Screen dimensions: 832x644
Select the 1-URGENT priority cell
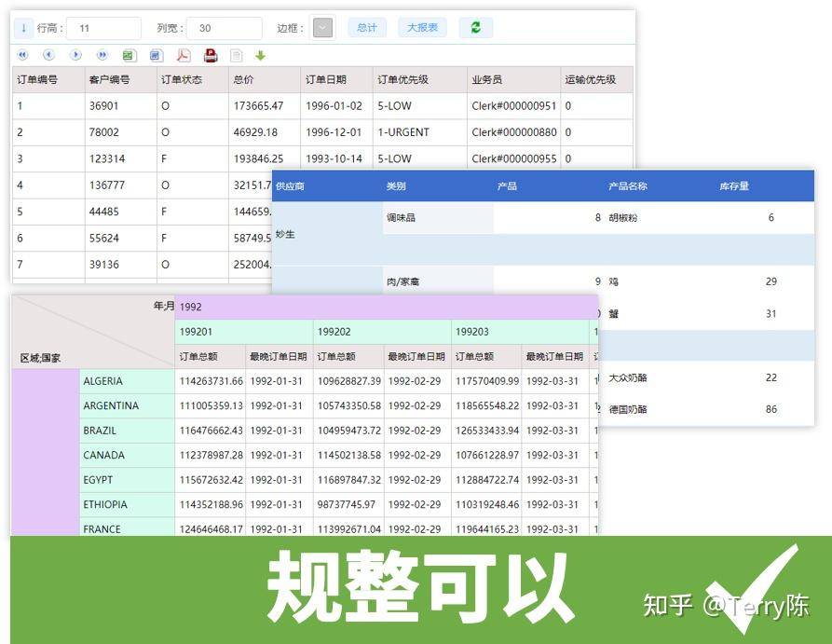420,132
